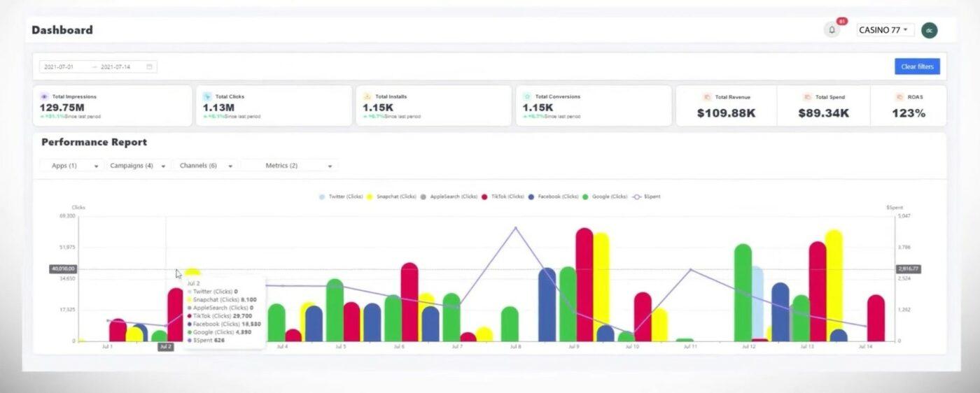Click the 129.75M impressions value

62,108
